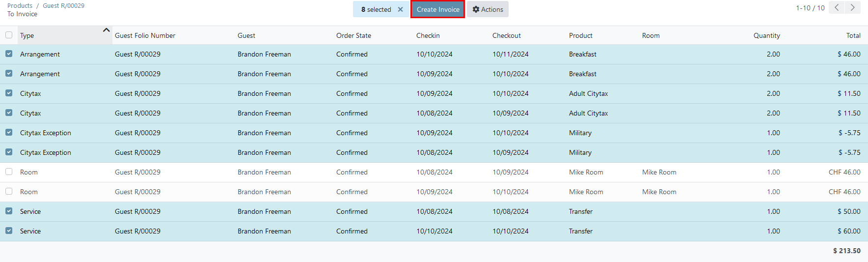Clear selection with the X icon
Viewport: 868px width, 262px height.
pyautogui.click(x=400, y=9)
